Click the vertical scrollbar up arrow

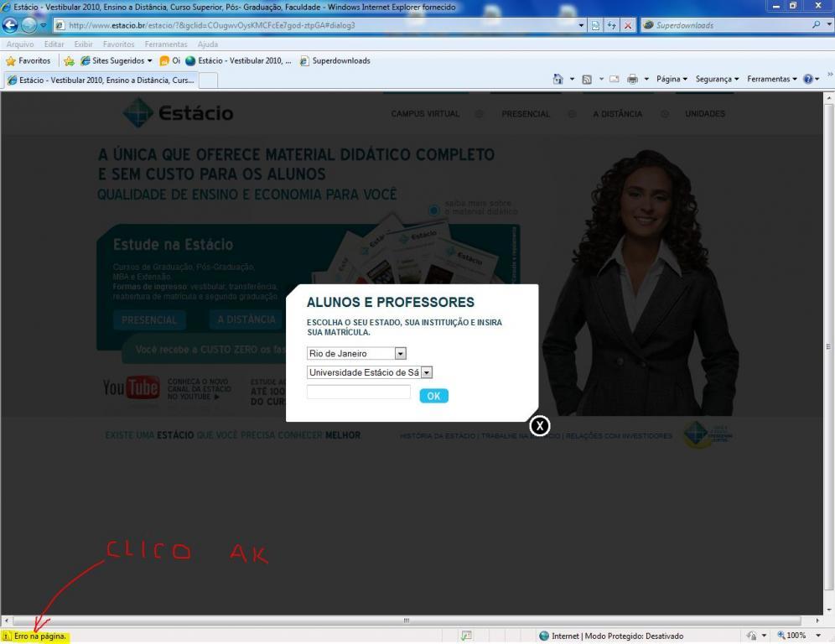coord(829,97)
